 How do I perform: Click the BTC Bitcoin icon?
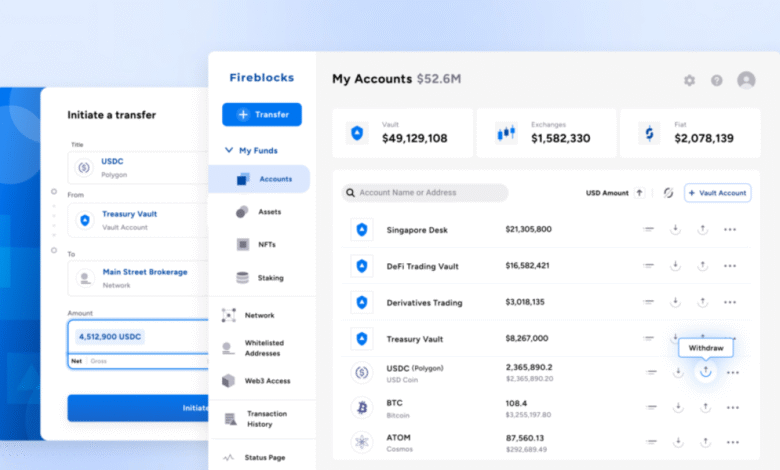[362, 408]
